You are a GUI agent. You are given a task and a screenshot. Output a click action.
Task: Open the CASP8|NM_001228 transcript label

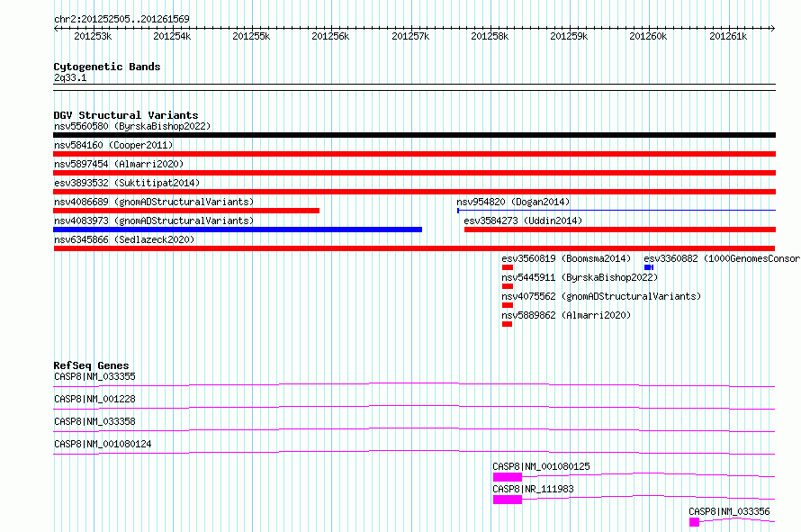(94, 399)
